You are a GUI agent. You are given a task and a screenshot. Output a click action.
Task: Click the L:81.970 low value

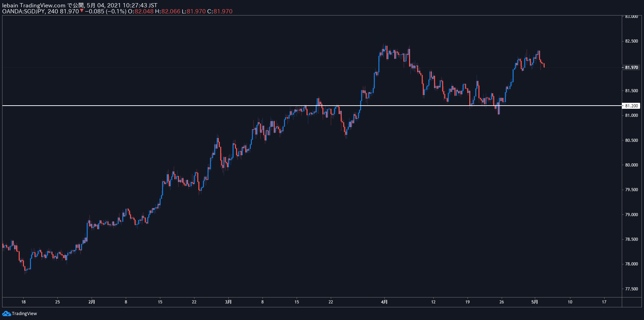pyautogui.click(x=194, y=11)
